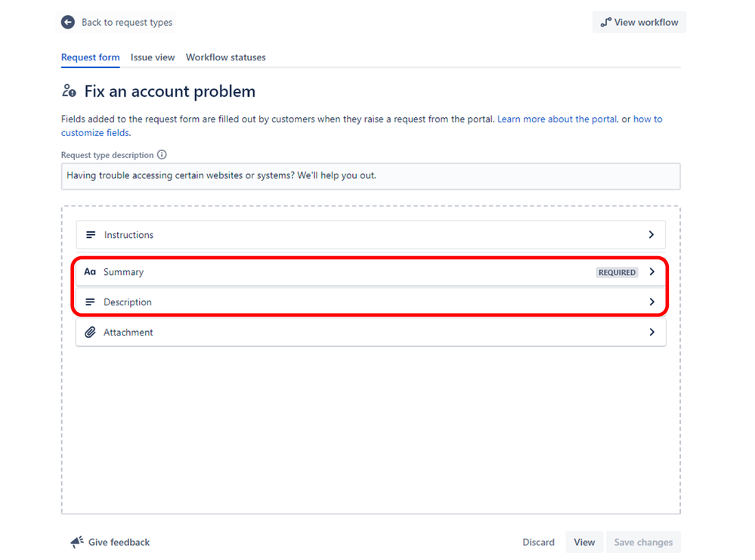
Task: Click the paperclip icon for Attachment
Action: click(90, 333)
